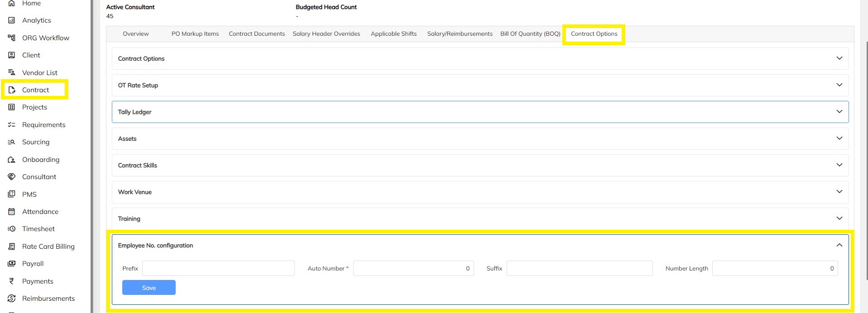Click the Number Length input field
The height and width of the screenshot is (313, 868).
775,268
